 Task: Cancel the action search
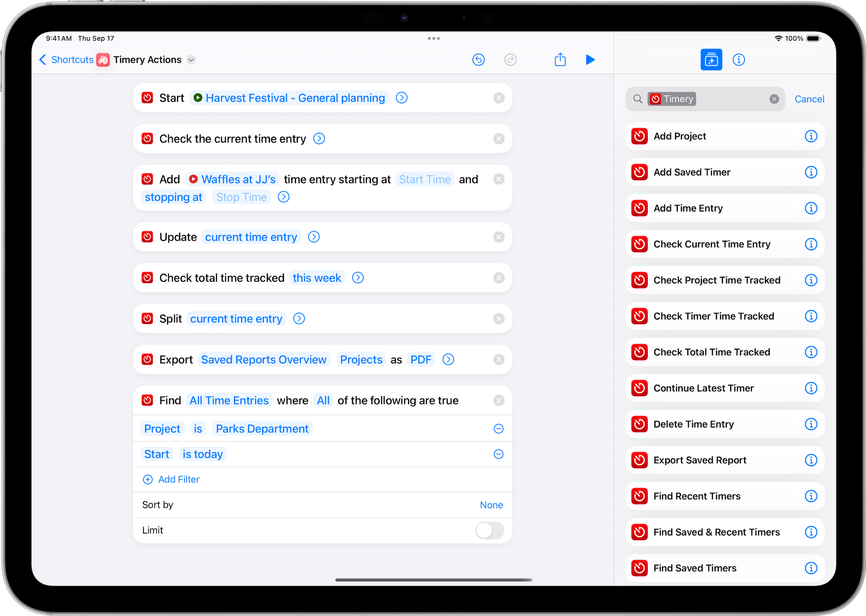pos(809,99)
